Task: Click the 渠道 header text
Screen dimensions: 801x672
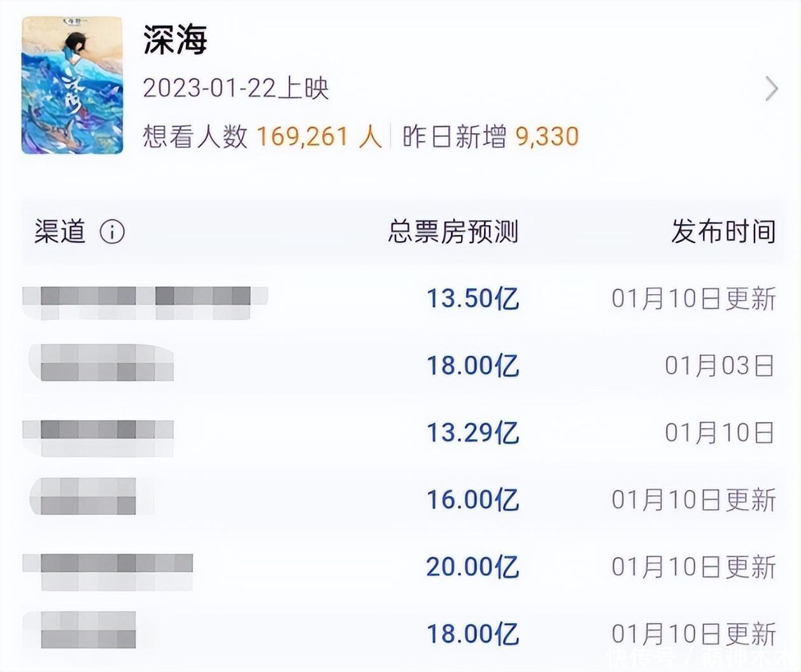Action: point(60,232)
